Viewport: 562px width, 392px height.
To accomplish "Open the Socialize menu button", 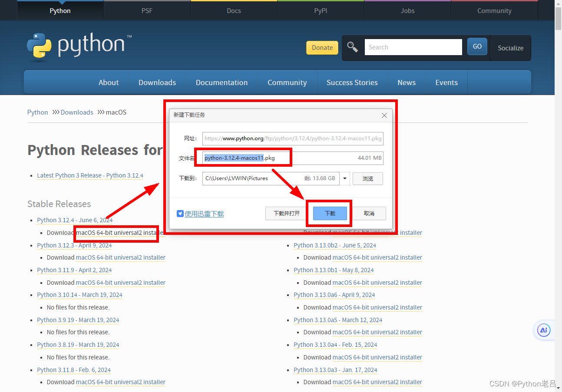I will (x=510, y=48).
